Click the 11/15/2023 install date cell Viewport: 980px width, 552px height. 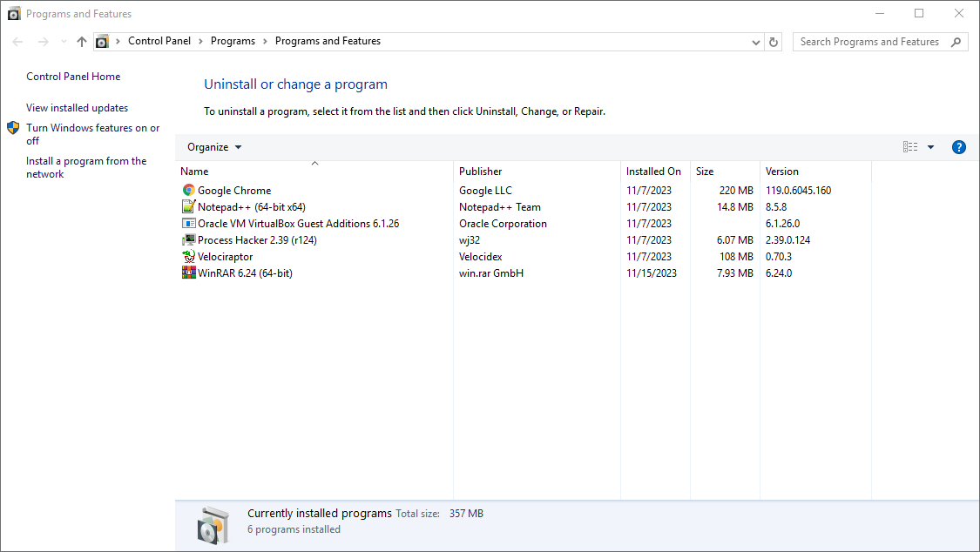click(652, 273)
